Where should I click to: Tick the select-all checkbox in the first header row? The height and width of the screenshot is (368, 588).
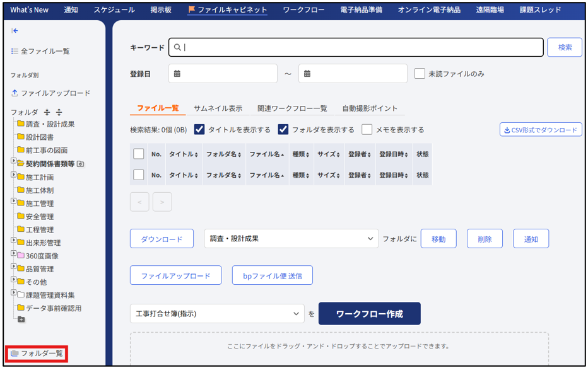tap(139, 154)
